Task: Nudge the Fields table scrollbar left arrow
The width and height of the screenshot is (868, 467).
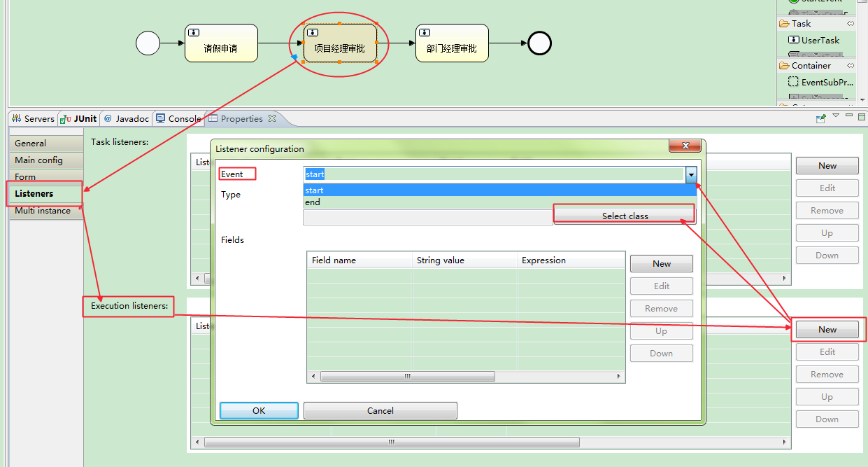Action: [x=313, y=376]
